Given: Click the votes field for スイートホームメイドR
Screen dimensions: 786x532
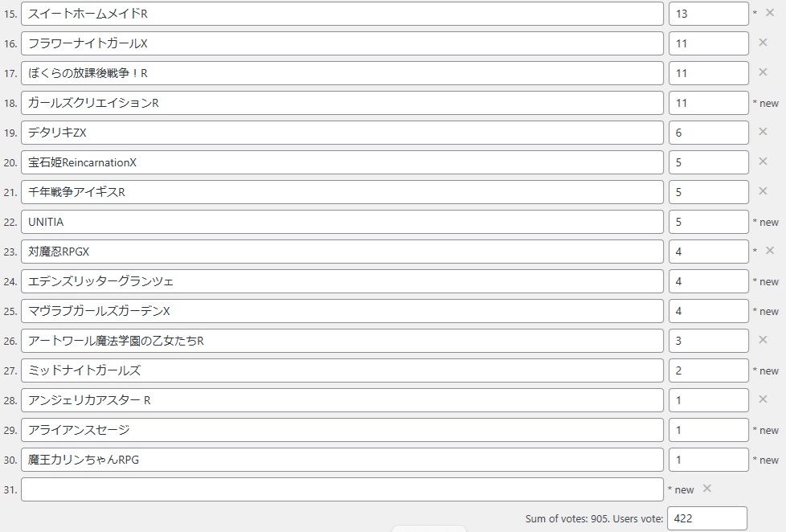Looking at the screenshot, I should coord(707,14).
